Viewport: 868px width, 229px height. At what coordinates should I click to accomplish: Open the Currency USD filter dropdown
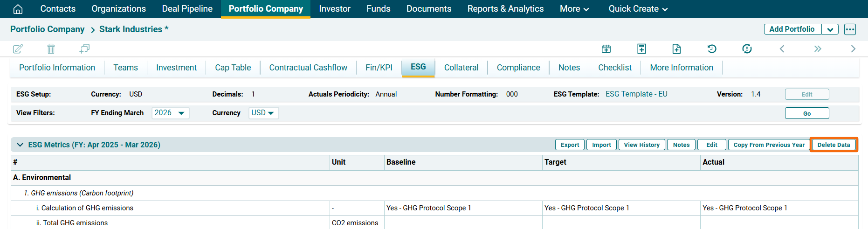point(263,113)
